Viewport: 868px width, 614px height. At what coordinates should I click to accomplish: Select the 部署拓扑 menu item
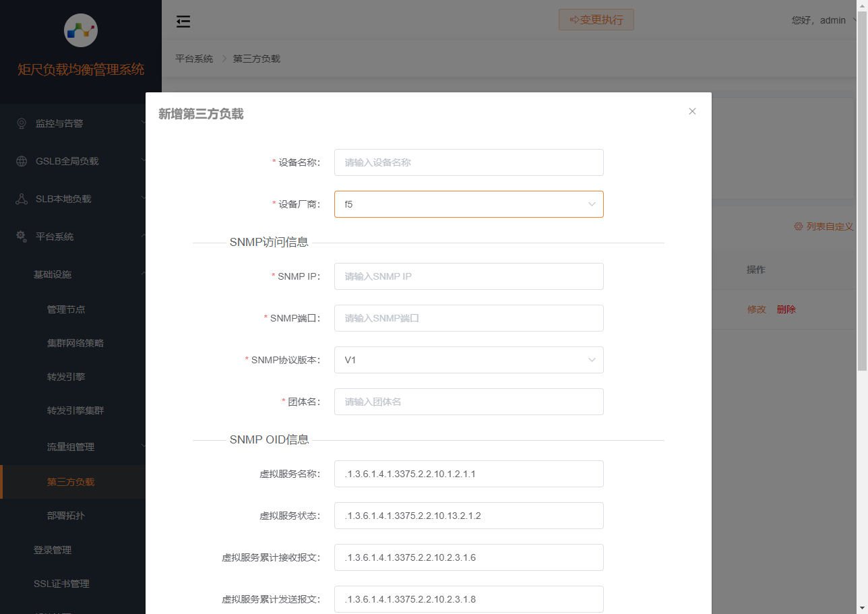pyautogui.click(x=66, y=516)
